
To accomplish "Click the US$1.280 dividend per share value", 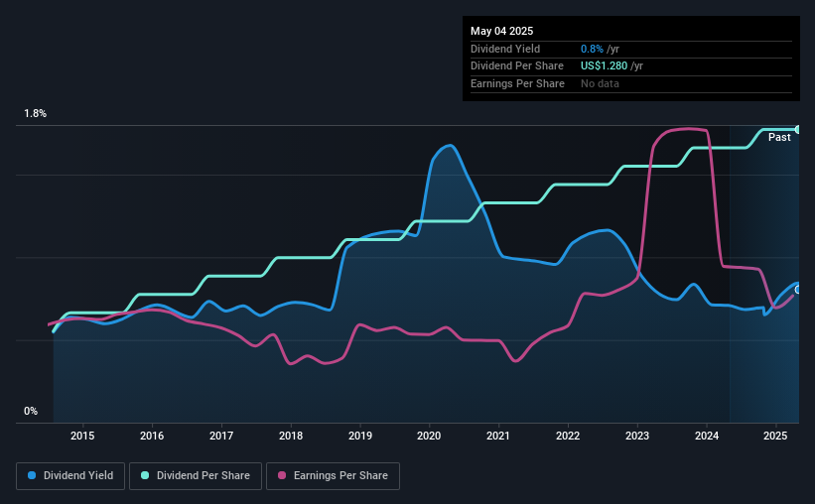I will [604, 66].
